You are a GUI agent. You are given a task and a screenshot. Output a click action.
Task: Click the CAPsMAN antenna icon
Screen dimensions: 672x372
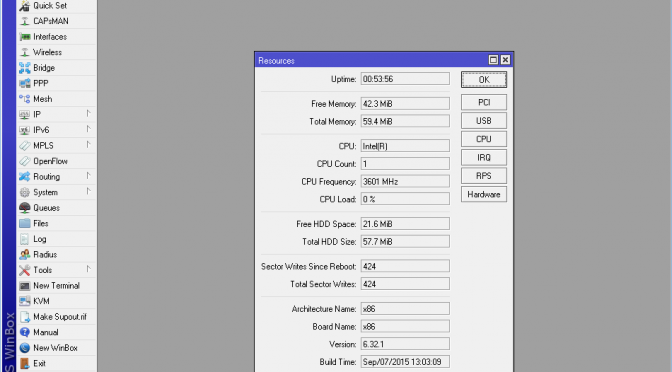click(x=25, y=21)
